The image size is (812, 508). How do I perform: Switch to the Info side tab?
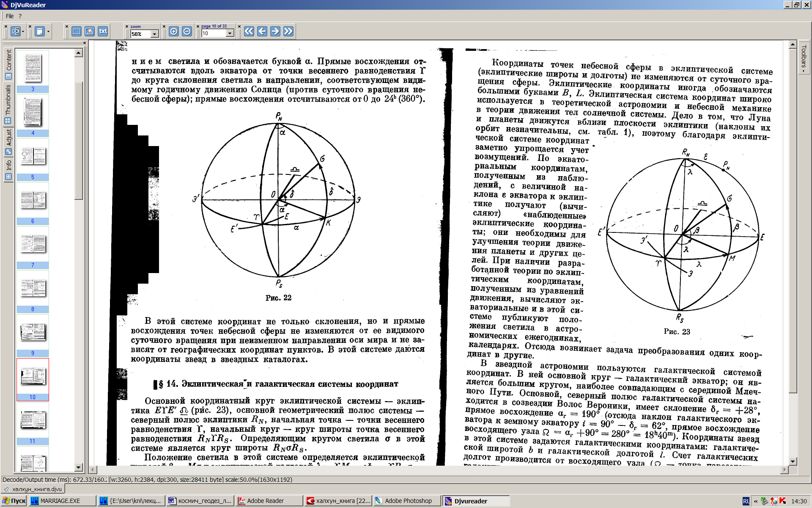click(x=8, y=170)
